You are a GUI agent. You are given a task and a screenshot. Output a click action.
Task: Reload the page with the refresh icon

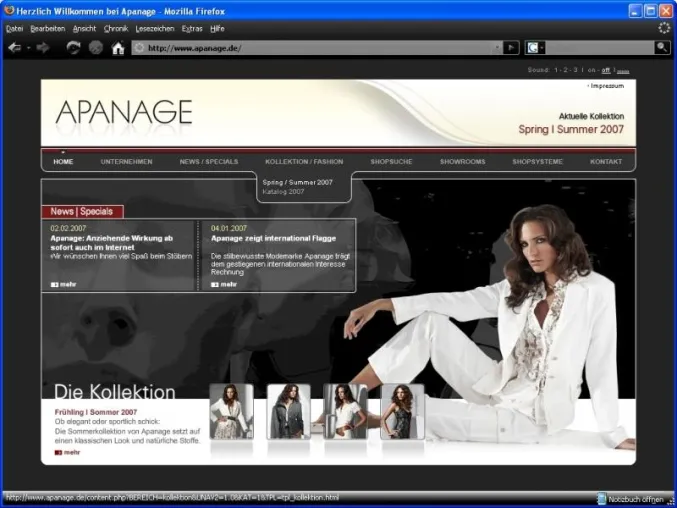73,47
